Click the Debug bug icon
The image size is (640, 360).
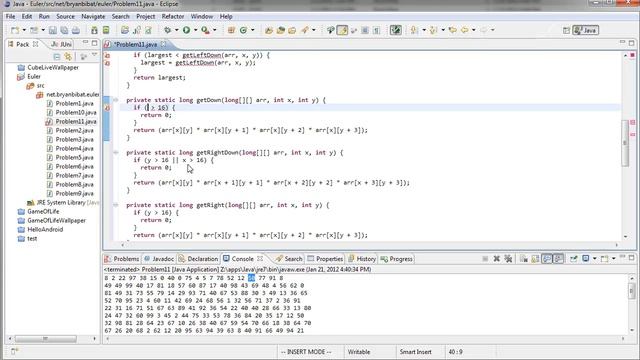point(167,30)
